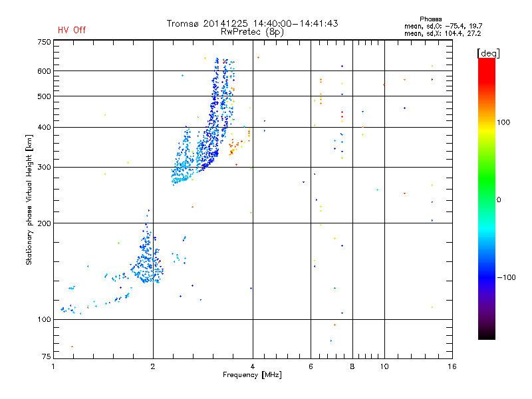The image size is (532, 399).
Task: Click the 200 y-axis tick label
Action: click(x=44, y=223)
